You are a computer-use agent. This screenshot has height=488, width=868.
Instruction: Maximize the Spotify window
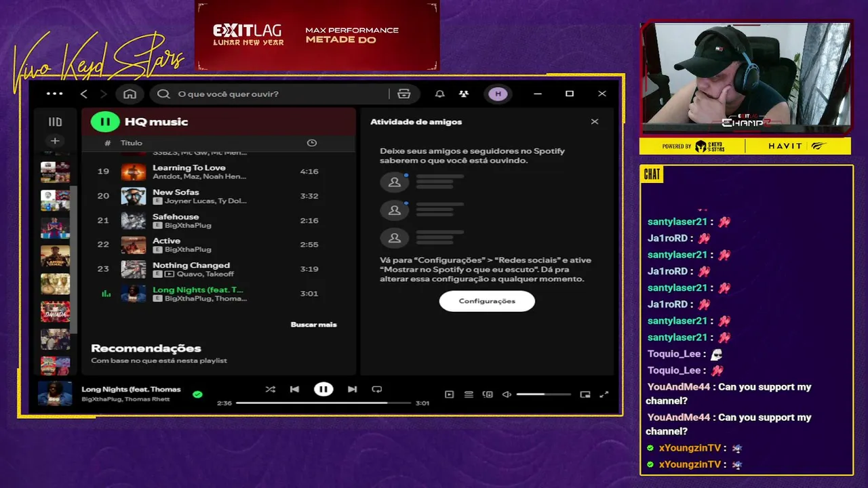point(570,94)
